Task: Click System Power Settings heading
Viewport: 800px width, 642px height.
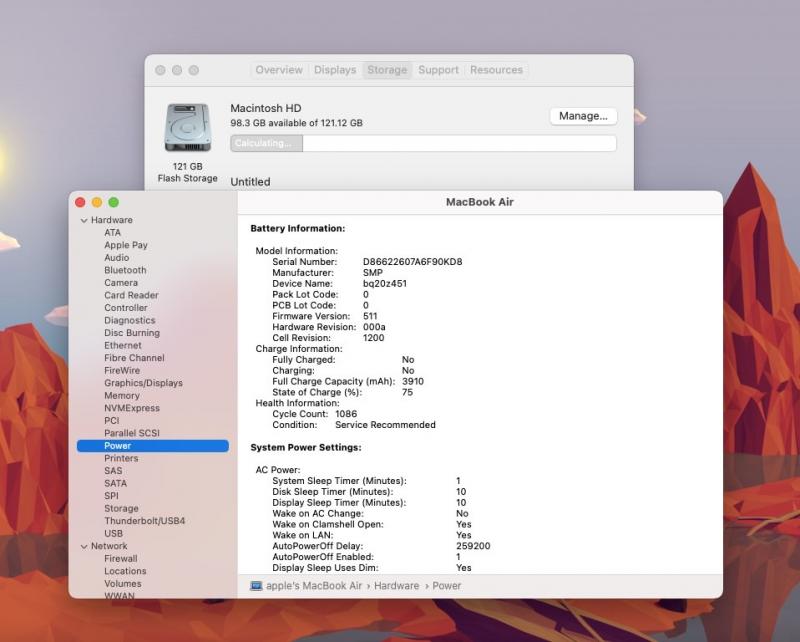Action: coord(306,448)
